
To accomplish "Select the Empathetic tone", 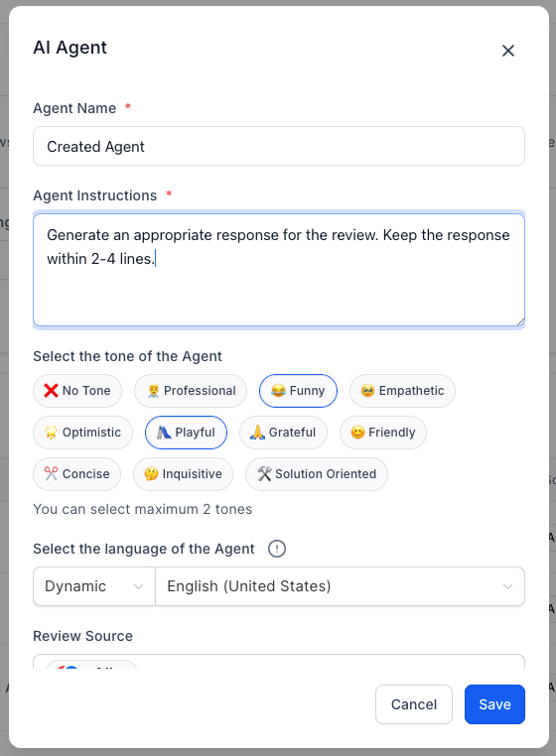I will point(402,391).
